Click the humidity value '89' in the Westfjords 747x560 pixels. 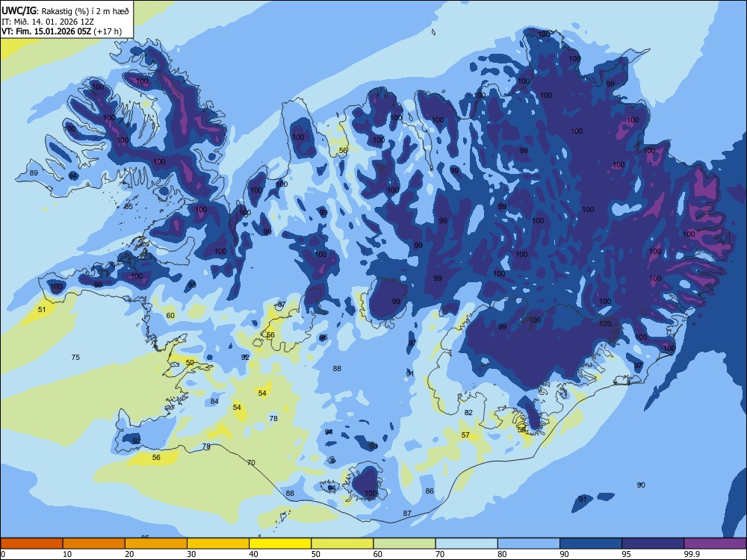point(34,173)
